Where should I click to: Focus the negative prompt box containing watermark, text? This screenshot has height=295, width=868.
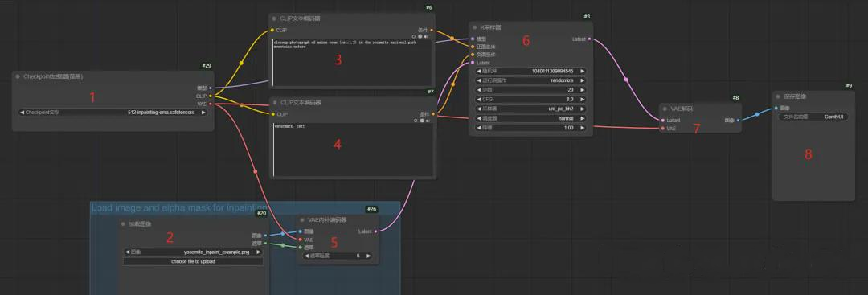(352, 150)
